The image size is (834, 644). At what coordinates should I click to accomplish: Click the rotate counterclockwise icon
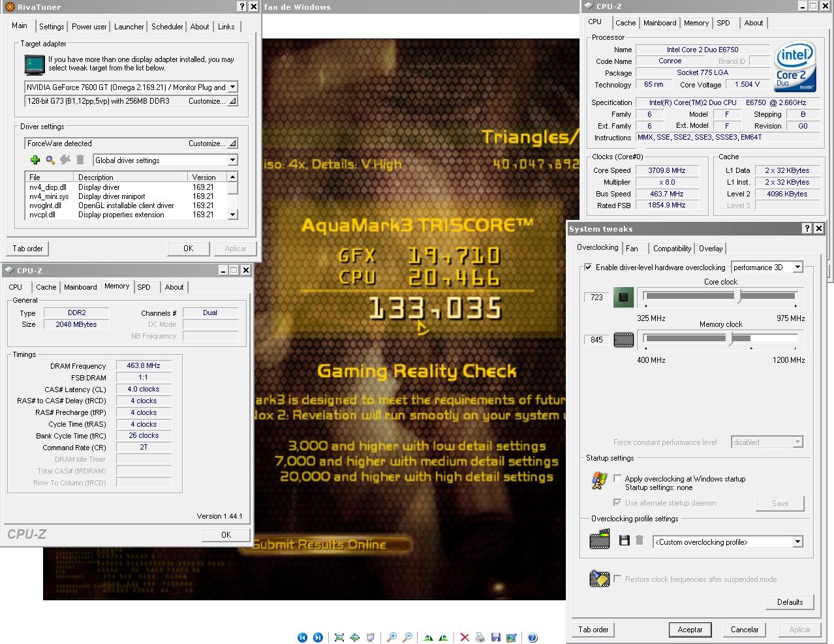(444, 637)
